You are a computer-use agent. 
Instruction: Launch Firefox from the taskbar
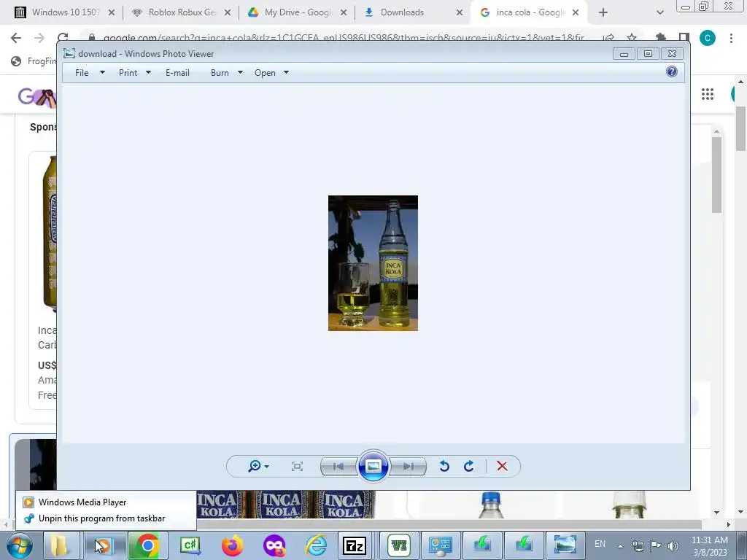coord(232,545)
